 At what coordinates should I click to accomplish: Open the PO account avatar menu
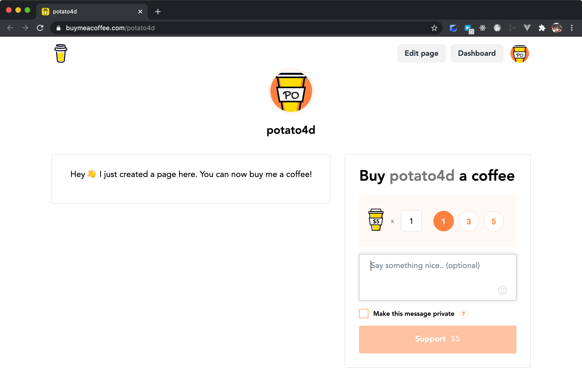coord(520,53)
